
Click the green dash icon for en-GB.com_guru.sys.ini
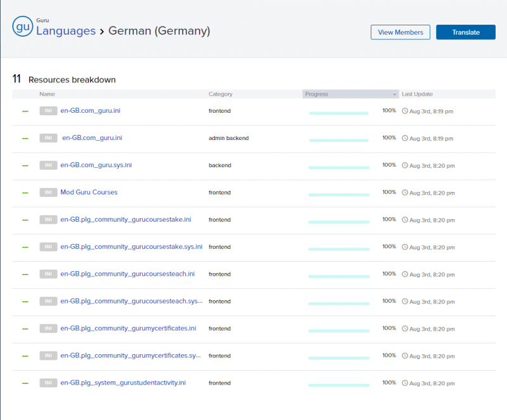25,165
